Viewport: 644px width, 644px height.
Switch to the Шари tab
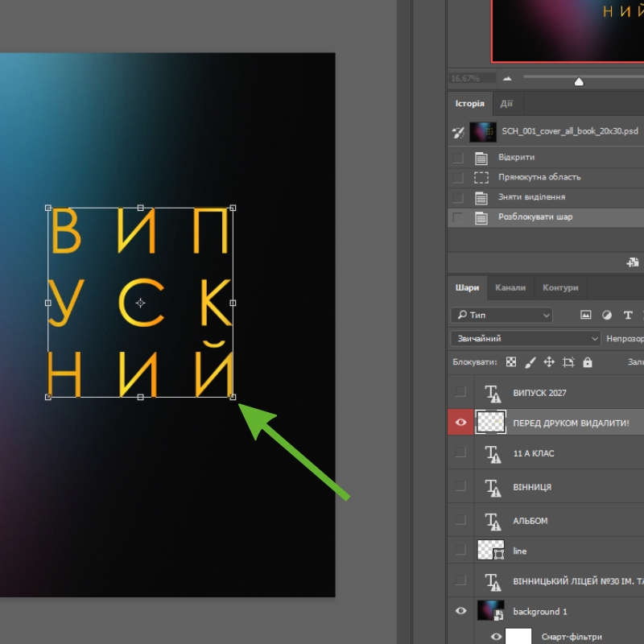pos(467,287)
